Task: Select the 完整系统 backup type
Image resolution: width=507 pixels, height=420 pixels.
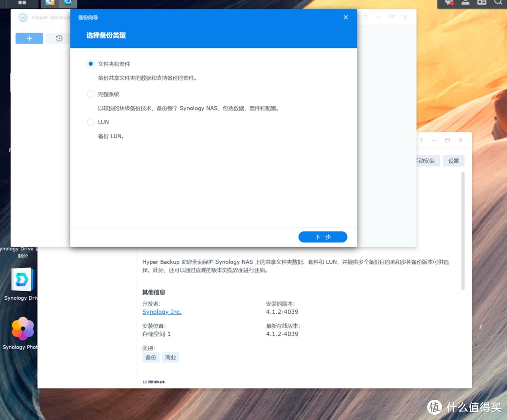Action: [90, 93]
